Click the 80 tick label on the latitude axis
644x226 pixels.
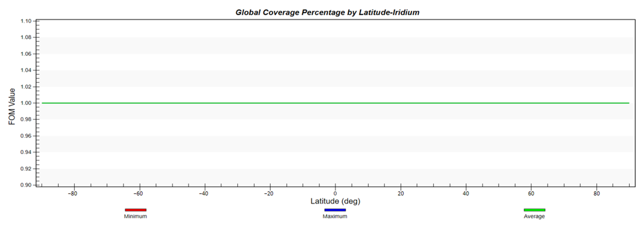click(x=597, y=194)
